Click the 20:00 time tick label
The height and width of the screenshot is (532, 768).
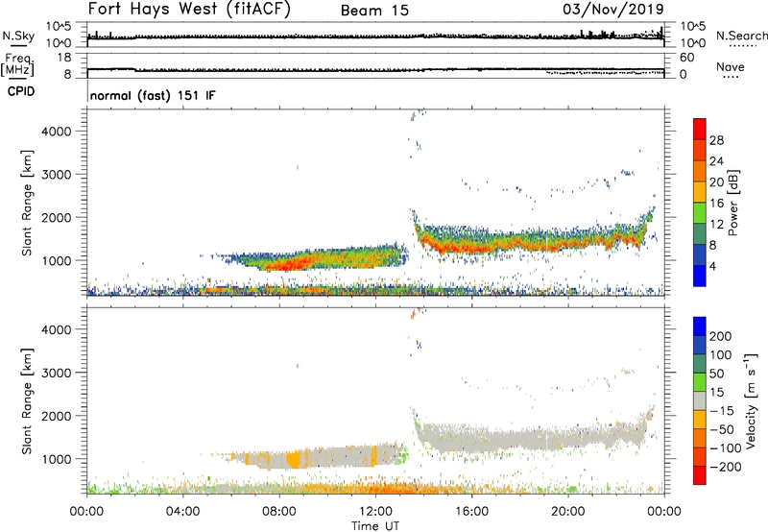(x=568, y=512)
